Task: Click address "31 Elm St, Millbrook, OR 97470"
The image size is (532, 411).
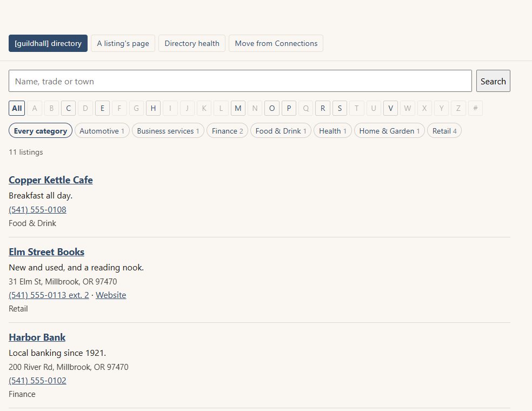Action: pos(63,282)
